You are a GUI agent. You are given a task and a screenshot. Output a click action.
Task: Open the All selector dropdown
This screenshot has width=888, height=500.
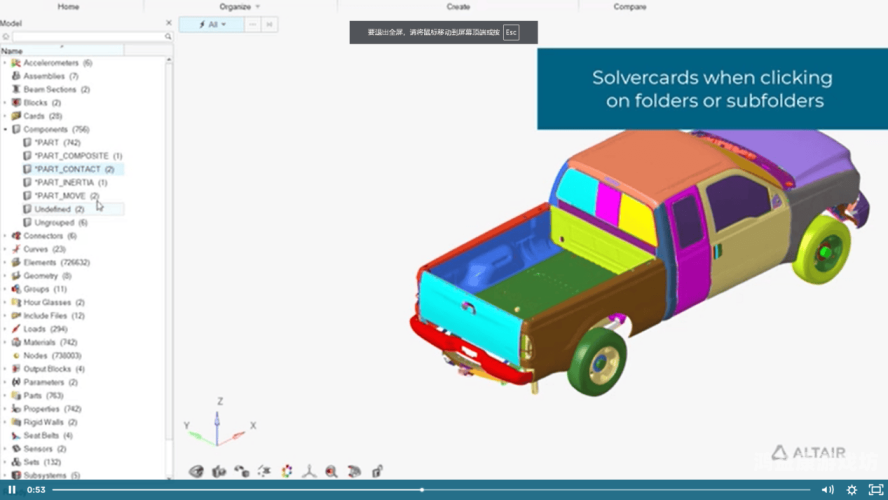point(212,24)
